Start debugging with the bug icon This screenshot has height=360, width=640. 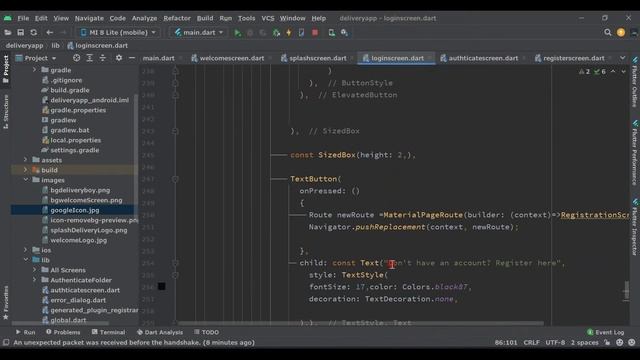point(276,33)
